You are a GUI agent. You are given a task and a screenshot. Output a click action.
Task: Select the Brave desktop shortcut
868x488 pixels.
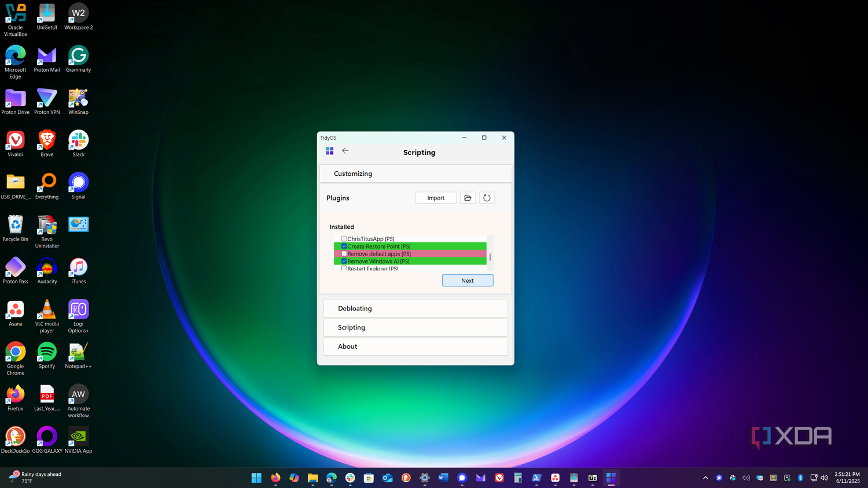click(x=47, y=144)
